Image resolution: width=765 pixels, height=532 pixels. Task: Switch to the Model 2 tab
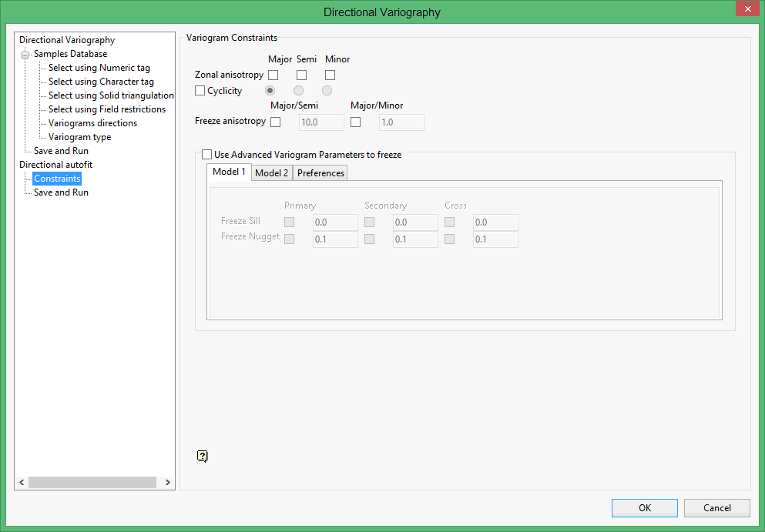click(271, 173)
